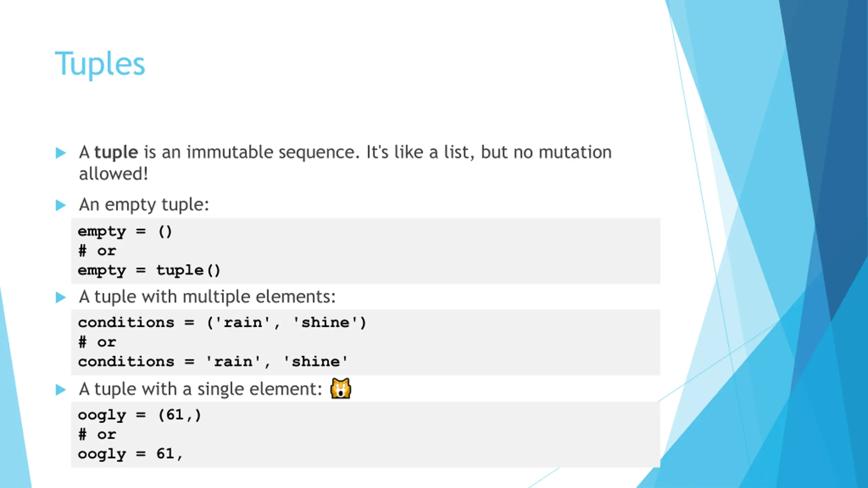This screenshot has height=488, width=868.
Task: Click the conditions line without parentheses
Action: pyautogui.click(x=213, y=362)
